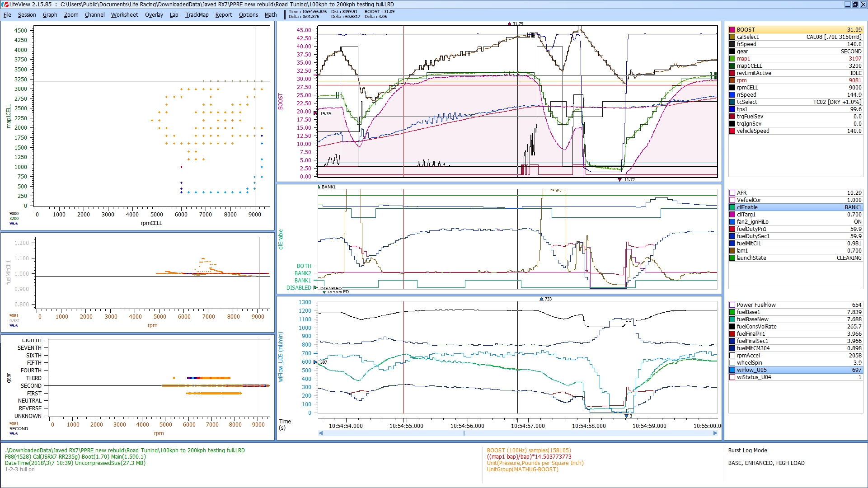
Task: Click the timeline scroll left arrow
Action: pos(321,433)
